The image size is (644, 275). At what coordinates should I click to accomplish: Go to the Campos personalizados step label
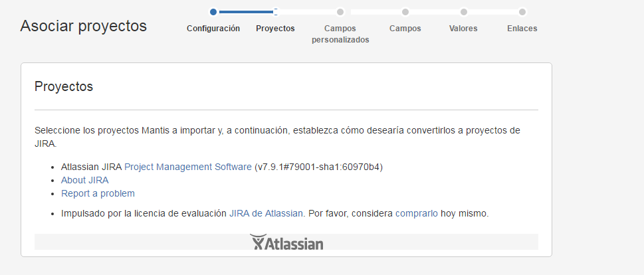[x=340, y=34]
